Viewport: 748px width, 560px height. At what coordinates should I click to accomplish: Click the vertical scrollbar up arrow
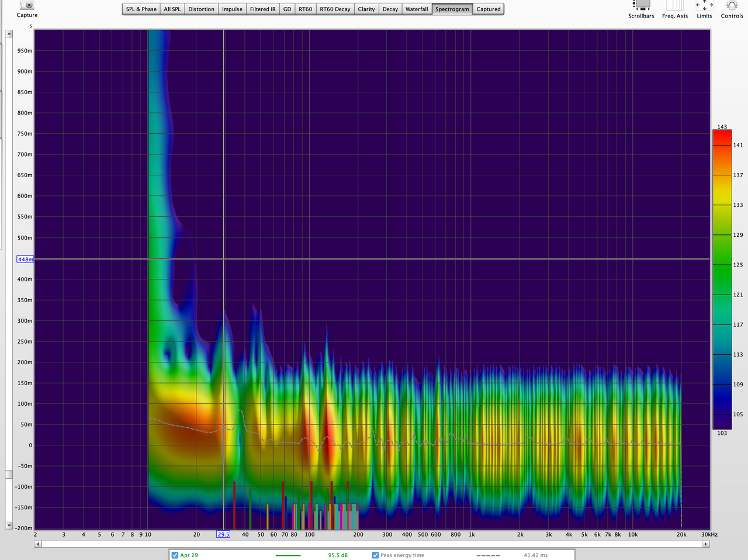9,34
